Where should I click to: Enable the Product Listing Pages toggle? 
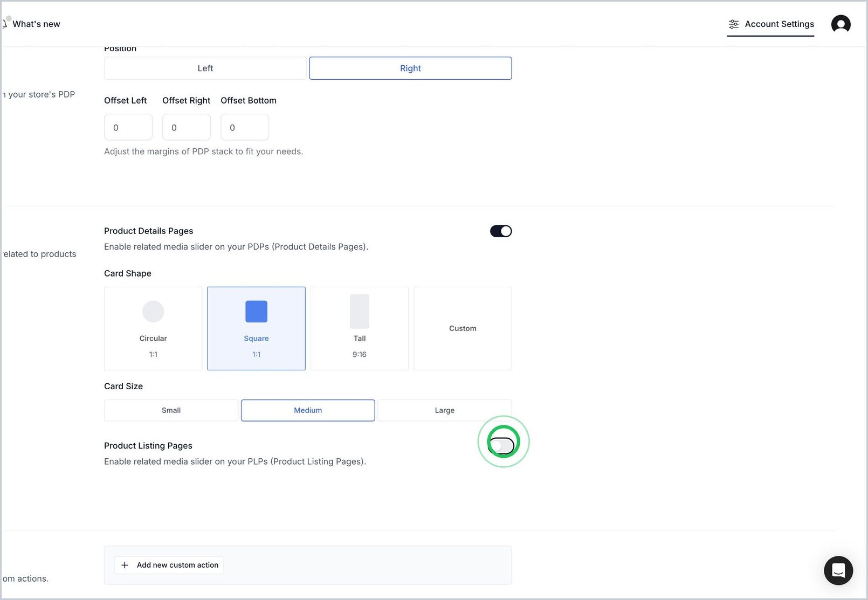click(x=501, y=446)
